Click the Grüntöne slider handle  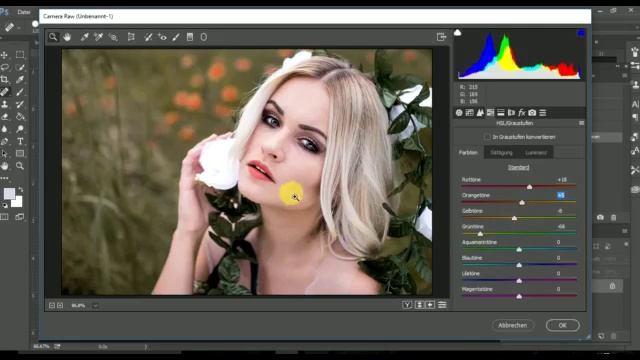tap(480, 234)
